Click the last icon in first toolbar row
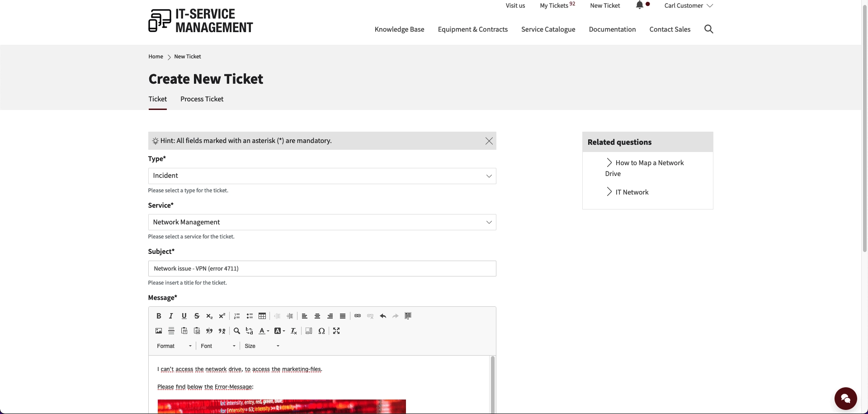The height and width of the screenshot is (414, 868). pyautogui.click(x=408, y=316)
